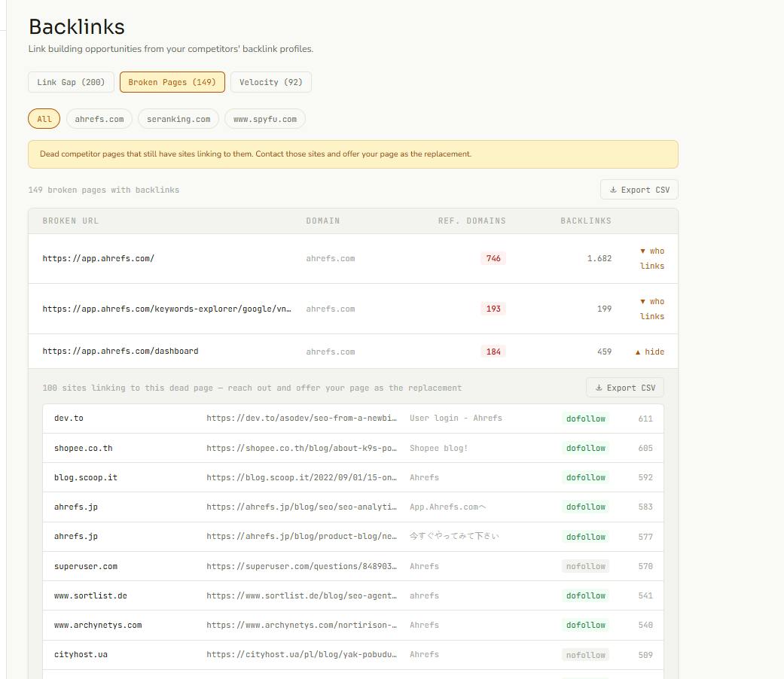Open the keywords-explorer broken URL

[167, 309]
